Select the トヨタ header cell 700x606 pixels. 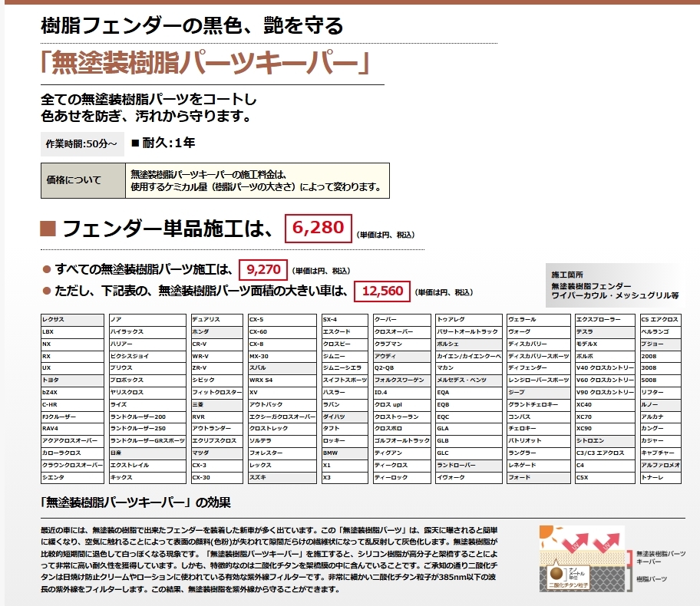(72, 380)
